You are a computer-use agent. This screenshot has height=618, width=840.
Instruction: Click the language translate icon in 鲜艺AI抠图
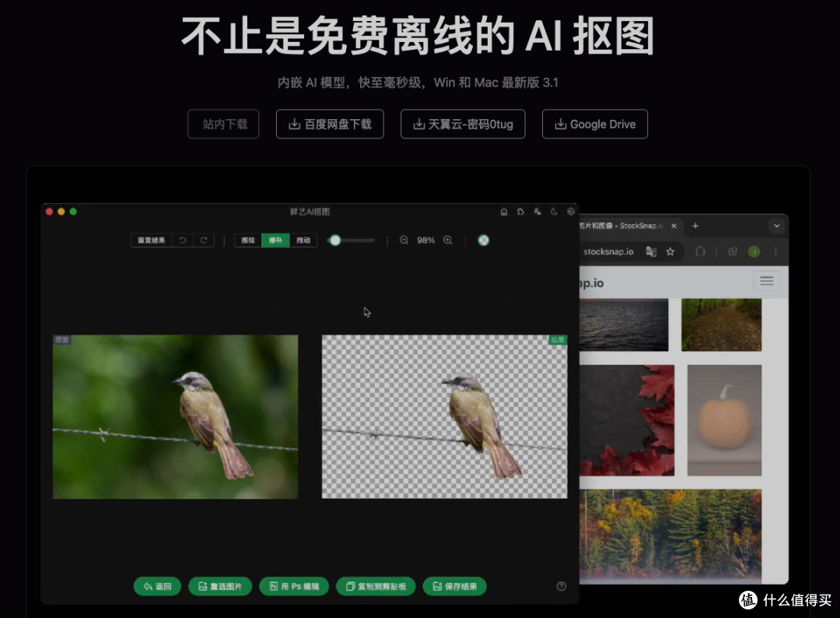click(x=537, y=212)
